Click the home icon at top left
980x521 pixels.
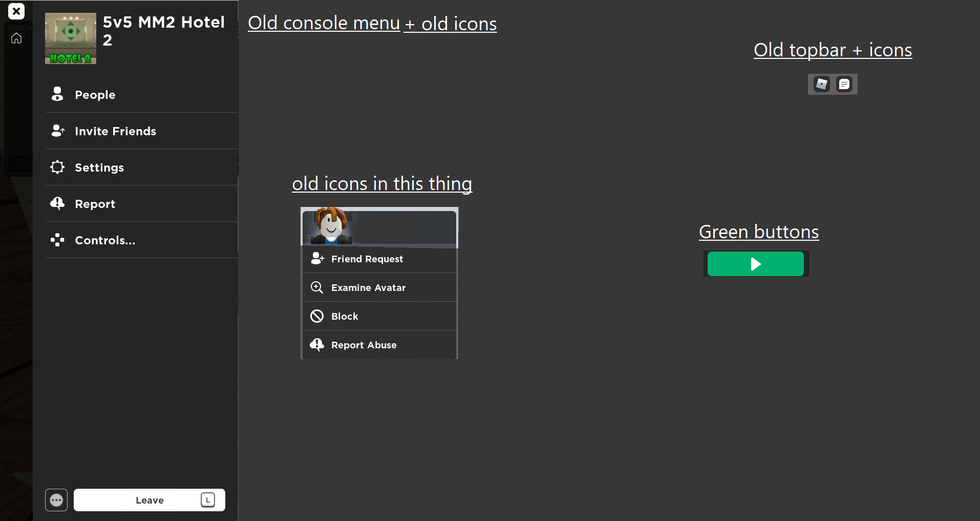16,38
